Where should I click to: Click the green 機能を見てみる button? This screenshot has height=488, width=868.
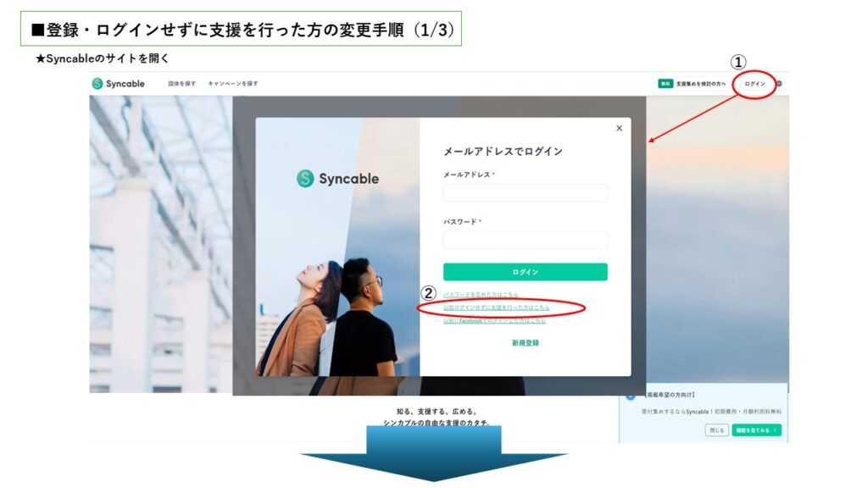tap(756, 430)
